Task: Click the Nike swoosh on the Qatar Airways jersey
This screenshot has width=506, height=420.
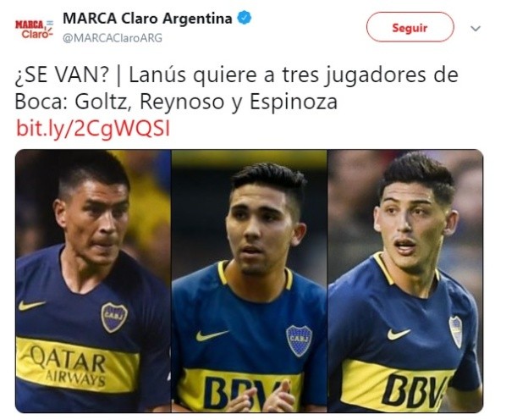Action: (x=31, y=305)
